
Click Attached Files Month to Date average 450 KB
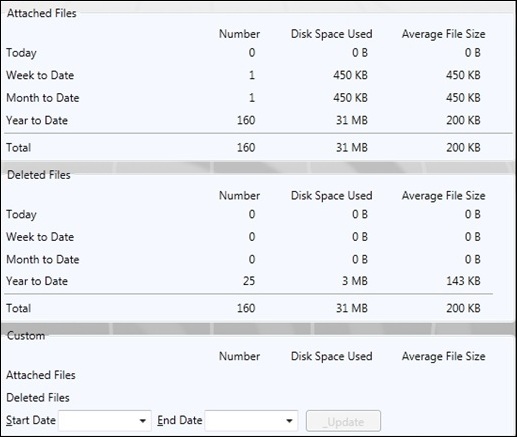coord(463,98)
